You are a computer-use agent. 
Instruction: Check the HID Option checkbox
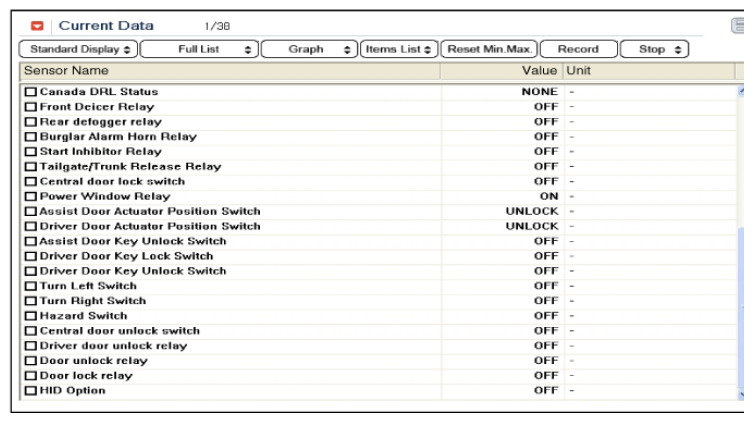(x=31, y=390)
